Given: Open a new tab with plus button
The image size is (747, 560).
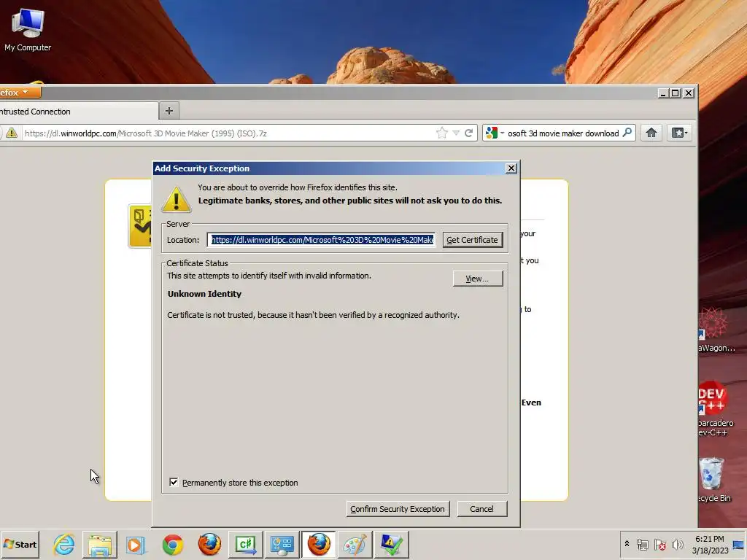Looking at the screenshot, I should click(x=169, y=111).
